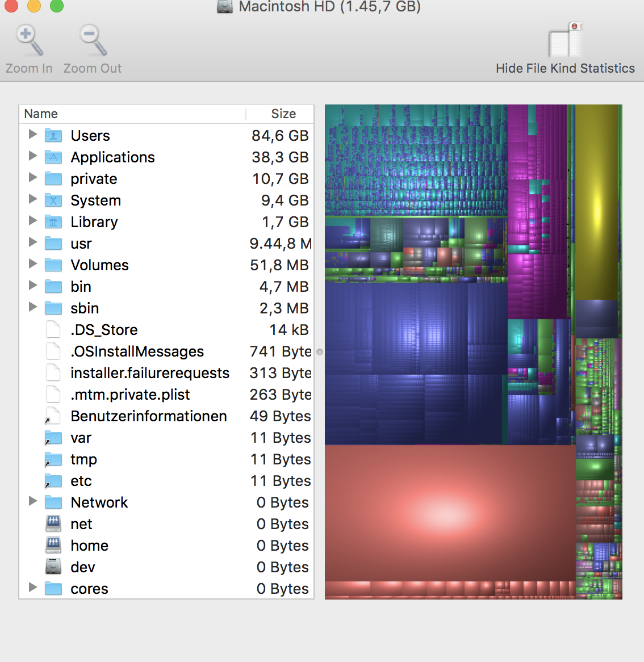The image size is (644, 662).
Task: Sort list by Size column header
Action: pos(283,114)
